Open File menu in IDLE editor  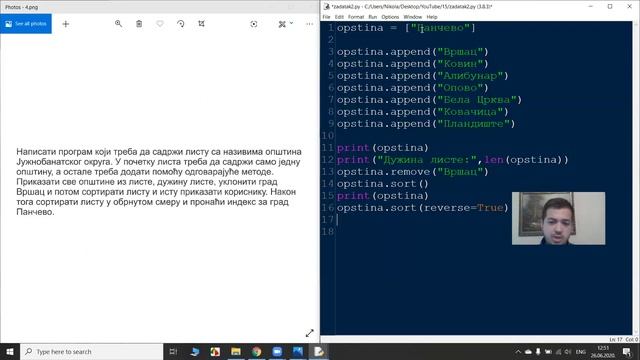327,17
